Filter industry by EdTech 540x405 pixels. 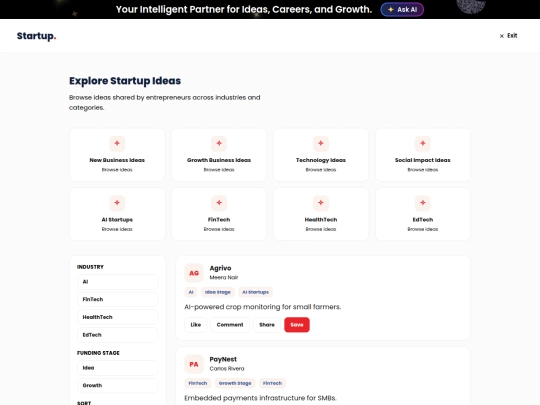click(x=117, y=335)
